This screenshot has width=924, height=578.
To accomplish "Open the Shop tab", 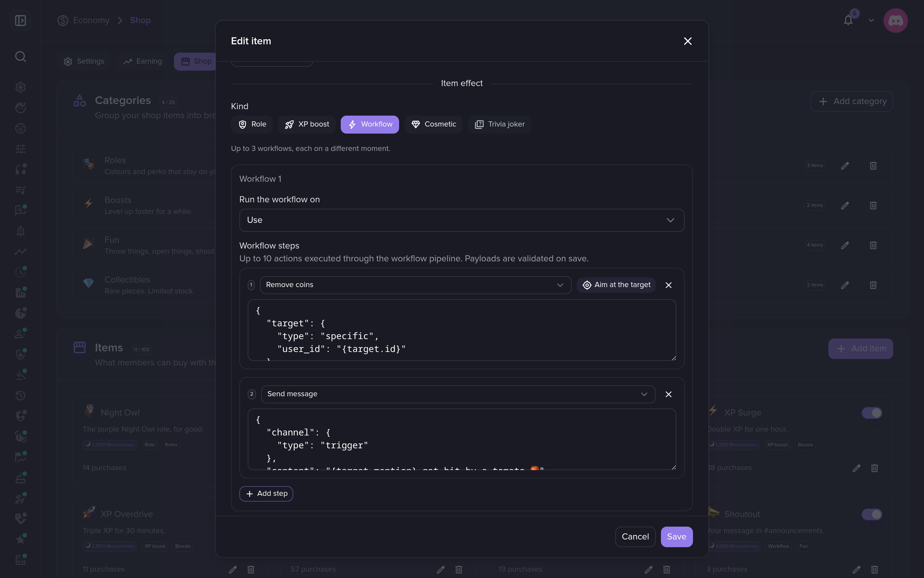I will tap(195, 61).
